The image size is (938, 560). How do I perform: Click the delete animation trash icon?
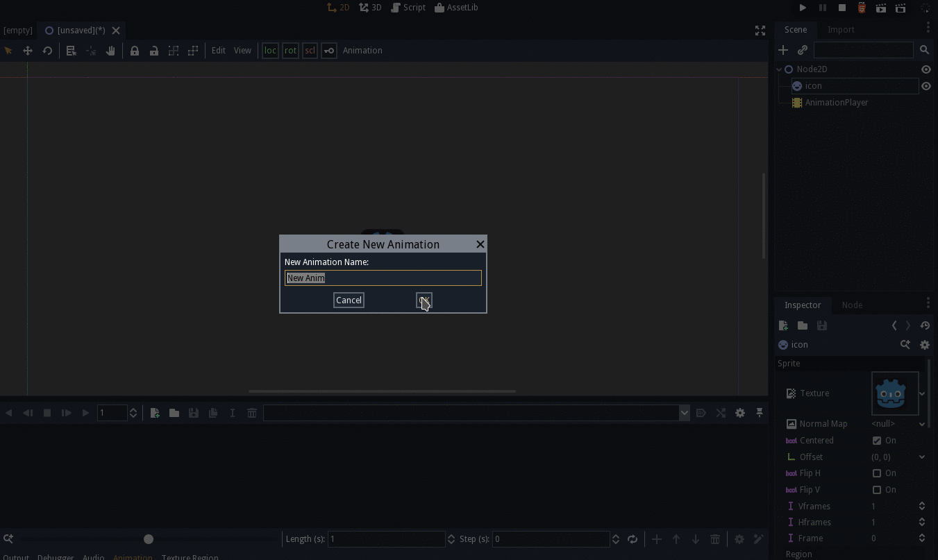point(251,413)
